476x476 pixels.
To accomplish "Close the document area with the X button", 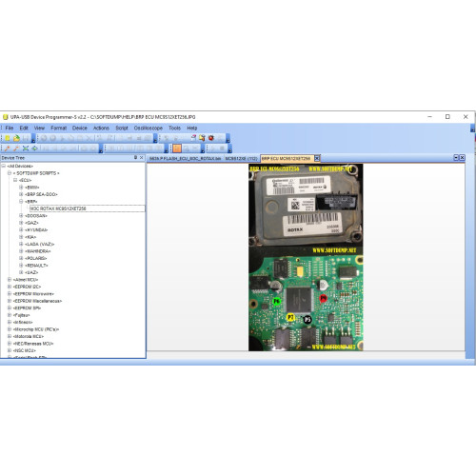I will [x=462, y=157].
